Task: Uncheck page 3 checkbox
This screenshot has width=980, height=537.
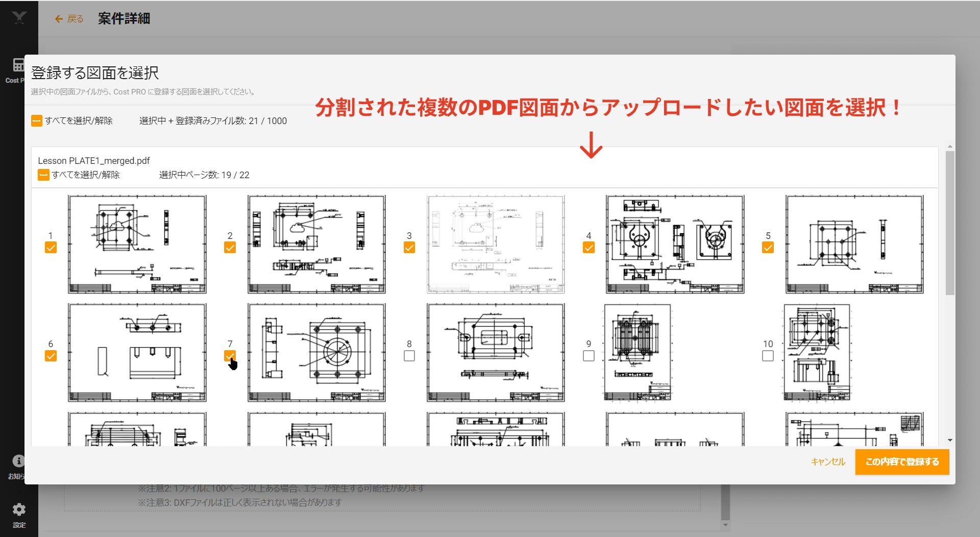Action: click(409, 248)
